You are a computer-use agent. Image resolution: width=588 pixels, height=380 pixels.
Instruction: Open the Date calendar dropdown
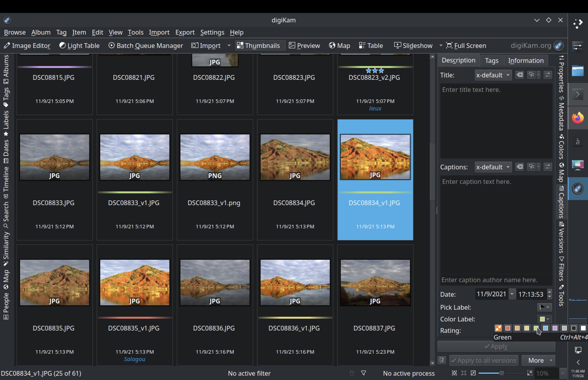tap(512, 294)
